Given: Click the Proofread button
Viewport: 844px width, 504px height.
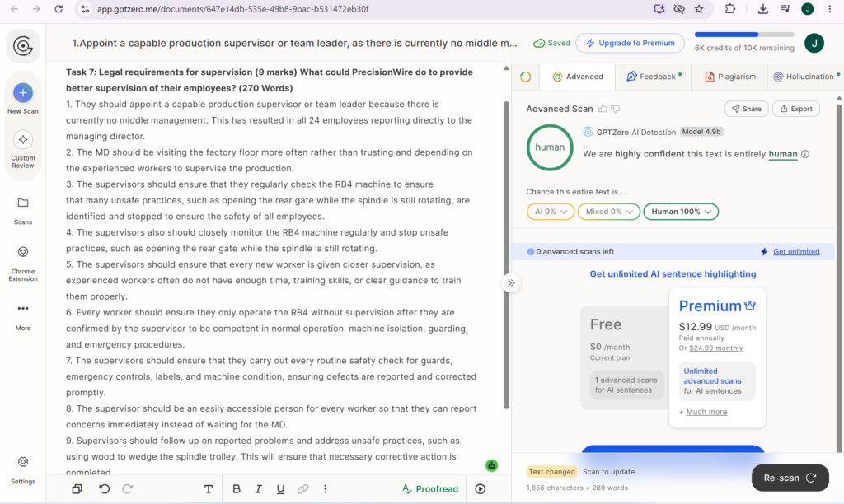Looking at the screenshot, I should point(430,489).
